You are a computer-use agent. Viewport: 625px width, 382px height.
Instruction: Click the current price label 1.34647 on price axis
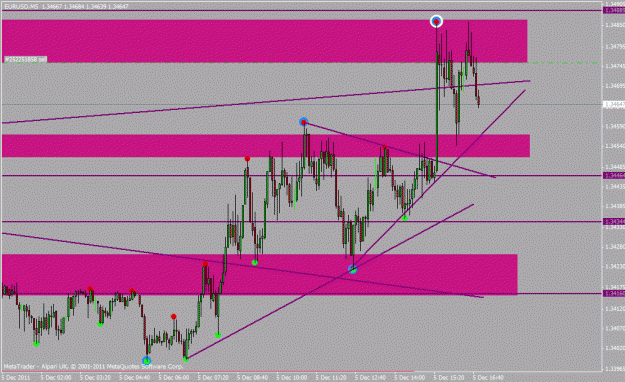click(x=614, y=104)
